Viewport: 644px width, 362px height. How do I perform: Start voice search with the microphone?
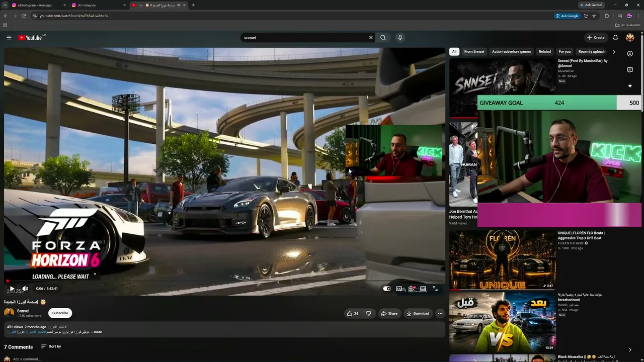click(400, 38)
